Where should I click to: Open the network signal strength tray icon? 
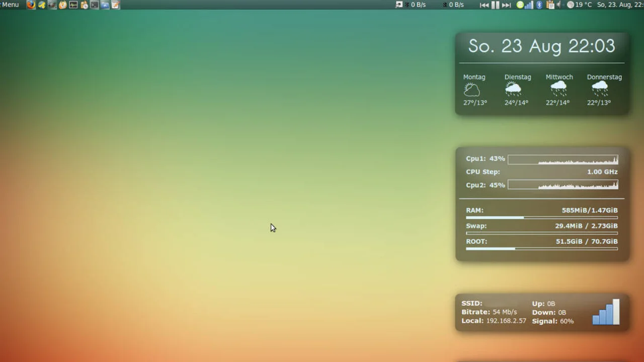[528, 5]
